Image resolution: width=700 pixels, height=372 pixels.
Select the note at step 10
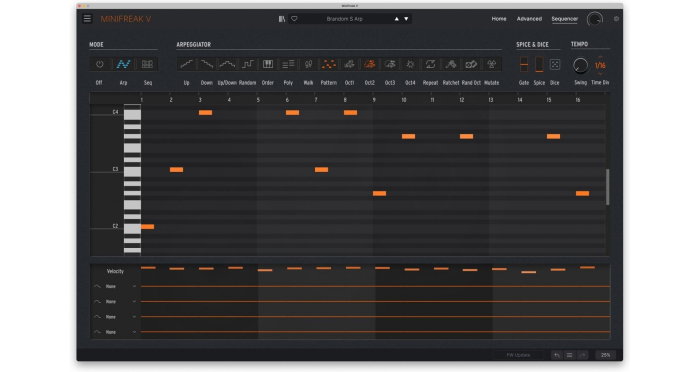408,136
